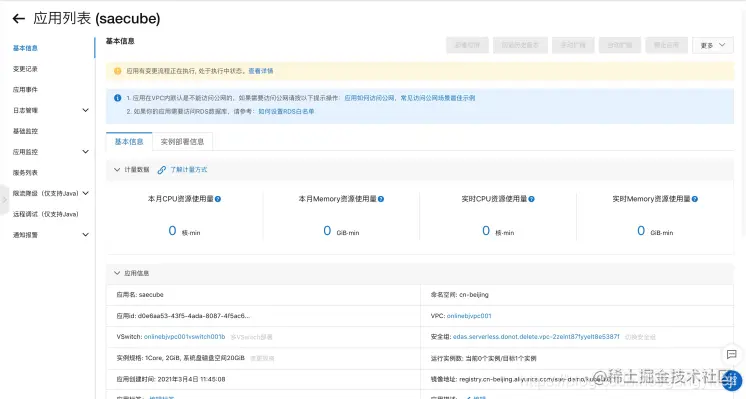Click the 实时CPU资源使用量 value 0 核-min
This screenshot has width=746, height=399.
click(498, 231)
